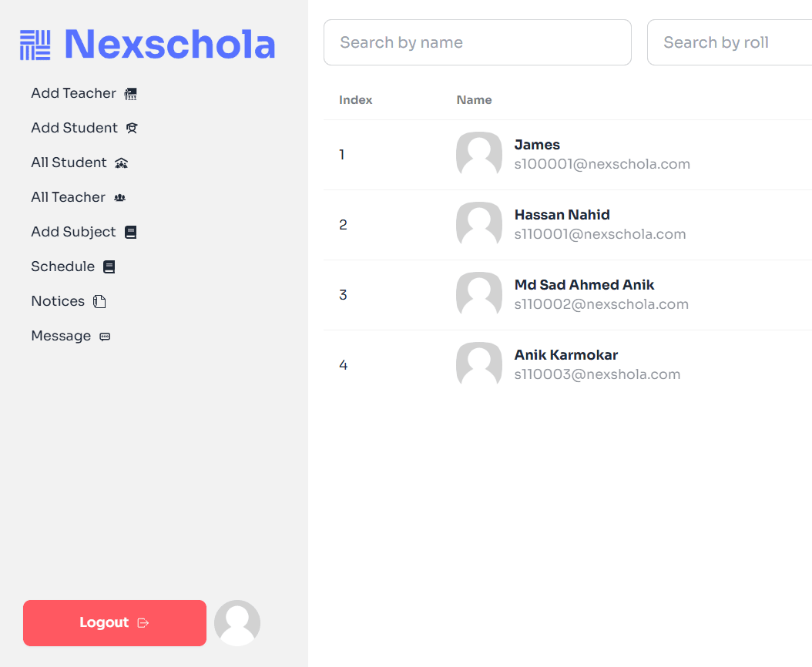The image size is (812, 667).
Task: Select the Add Student graduation cap icon
Action: 131,128
